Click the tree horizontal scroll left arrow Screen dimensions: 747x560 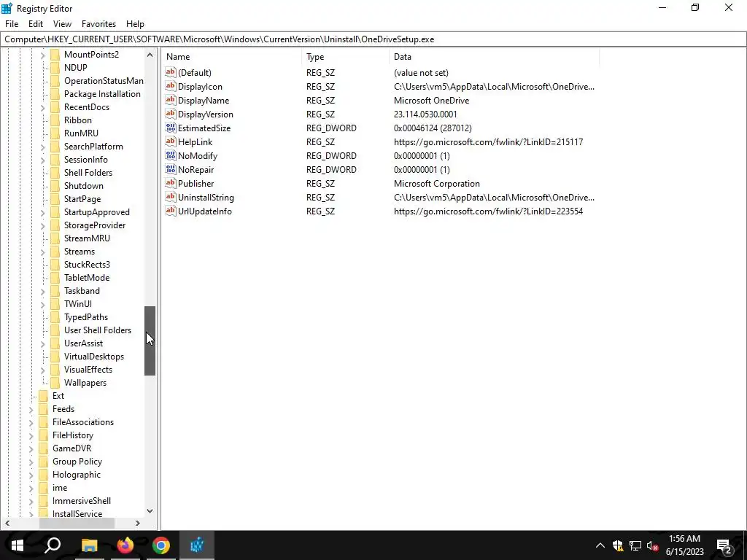[7, 523]
